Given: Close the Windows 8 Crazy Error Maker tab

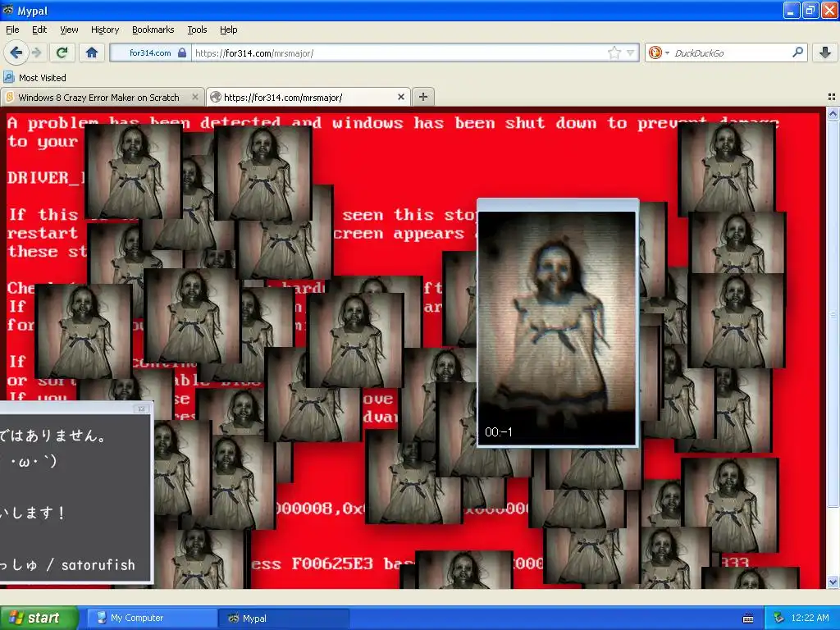Looking at the screenshot, I should pyautogui.click(x=195, y=97).
